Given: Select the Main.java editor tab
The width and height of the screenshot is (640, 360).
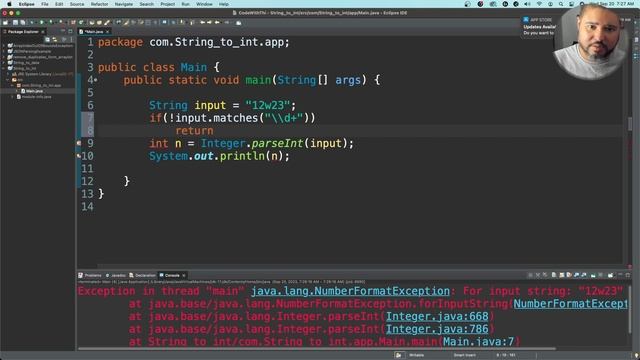Looking at the screenshot, I should coord(93,31).
